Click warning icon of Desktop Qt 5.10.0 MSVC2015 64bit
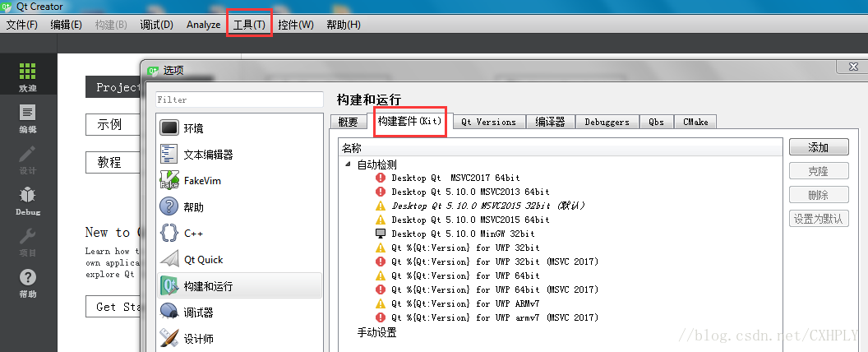 pos(381,220)
